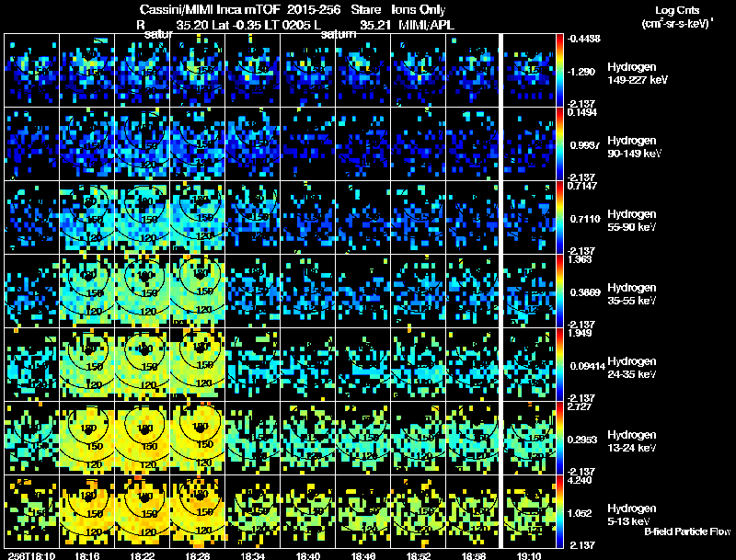
Task: Select the 13-24 keV panel at 18:40
Action: [308, 438]
